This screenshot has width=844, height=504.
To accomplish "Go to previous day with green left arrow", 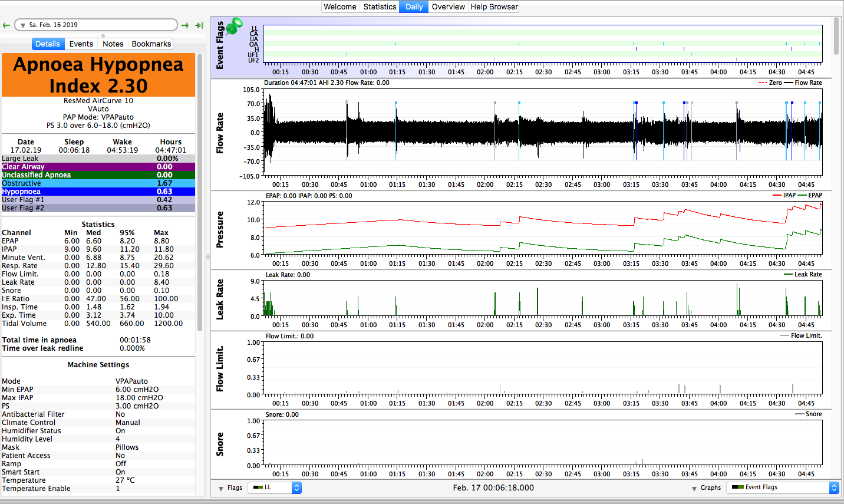I will point(6,25).
